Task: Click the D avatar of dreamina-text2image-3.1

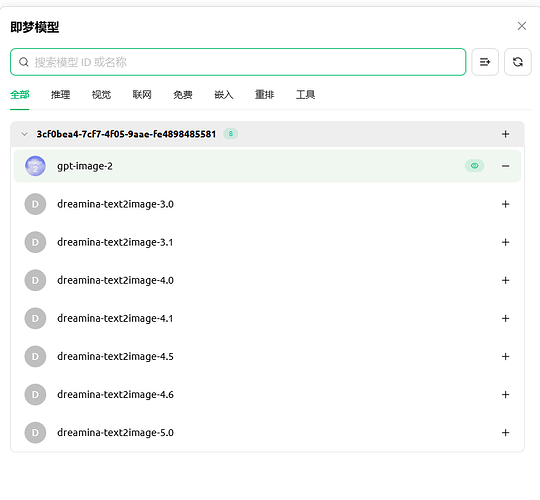Action: (x=35, y=242)
